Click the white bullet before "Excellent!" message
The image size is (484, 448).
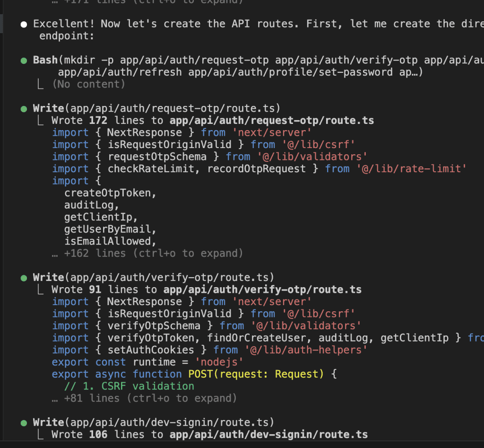click(24, 24)
